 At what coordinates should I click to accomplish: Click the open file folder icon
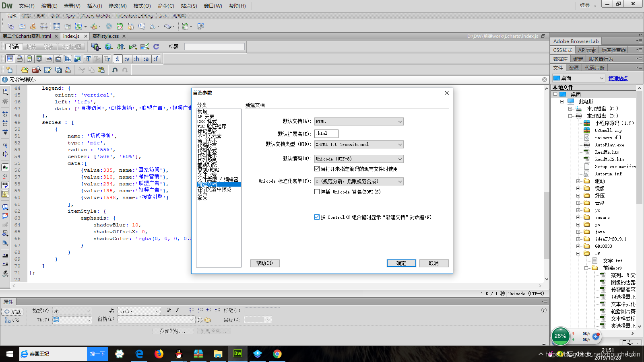25,70
